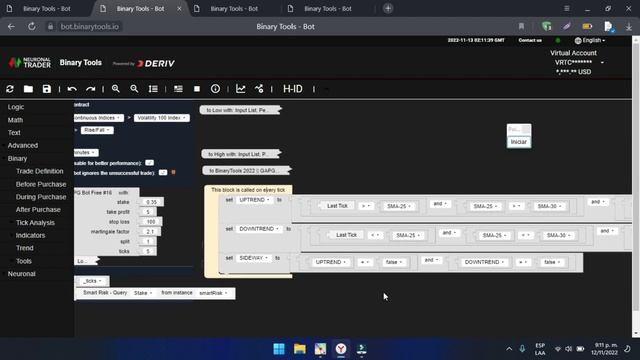Select After Purchase in the sidebar
Screen dimensions: 640x360
38,209
